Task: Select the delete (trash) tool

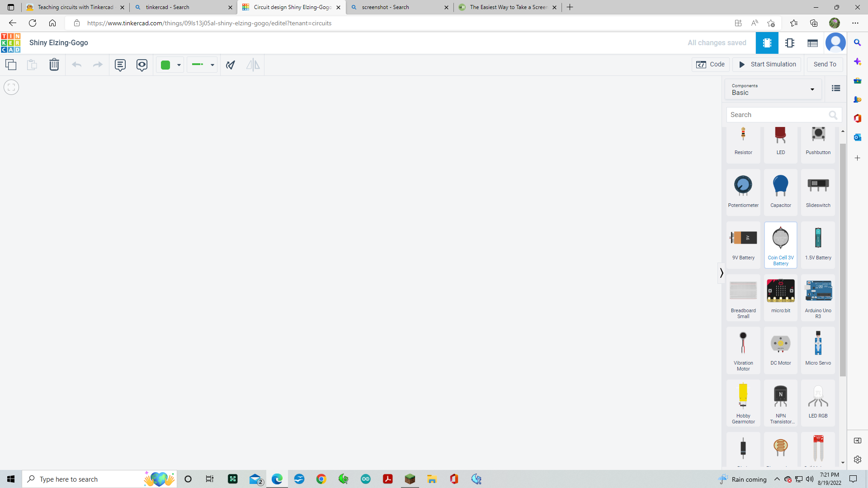Action: coord(54,65)
